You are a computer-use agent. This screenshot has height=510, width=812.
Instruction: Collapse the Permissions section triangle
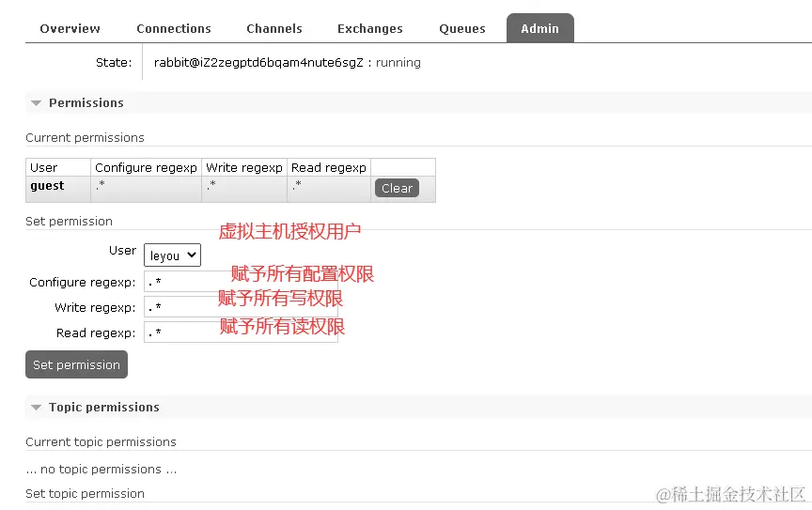coord(36,103)
